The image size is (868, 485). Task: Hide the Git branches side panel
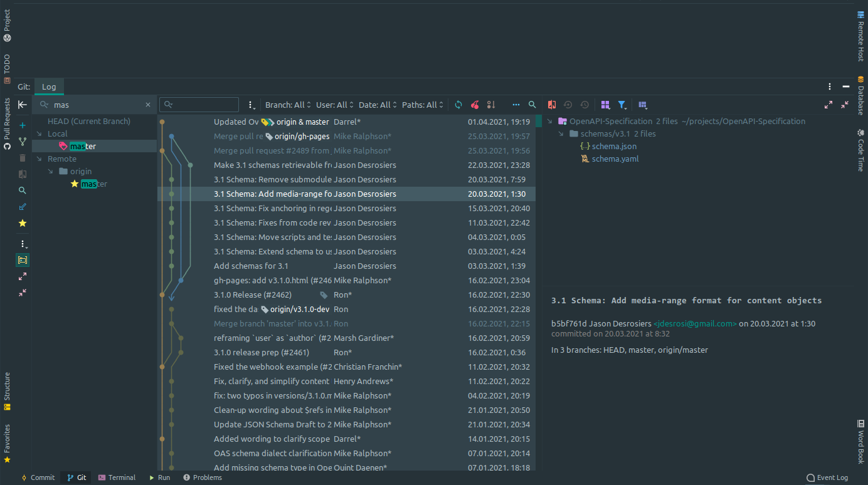pos(23,105)
